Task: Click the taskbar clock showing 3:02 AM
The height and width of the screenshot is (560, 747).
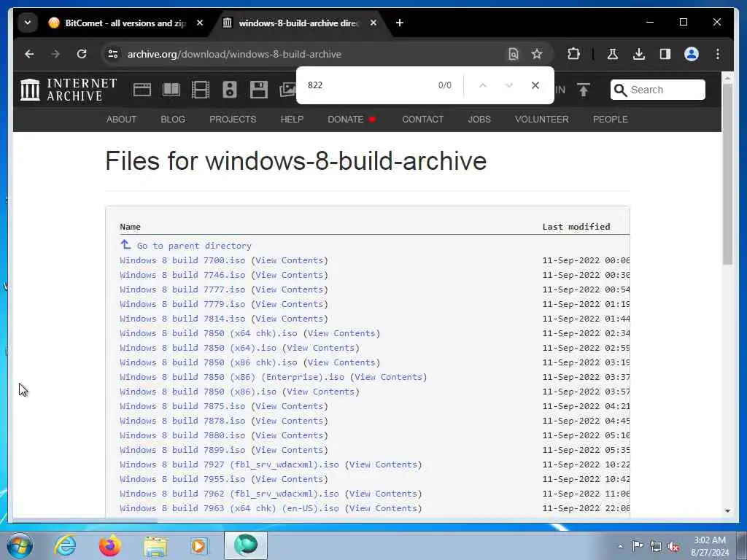Action: 710,546
